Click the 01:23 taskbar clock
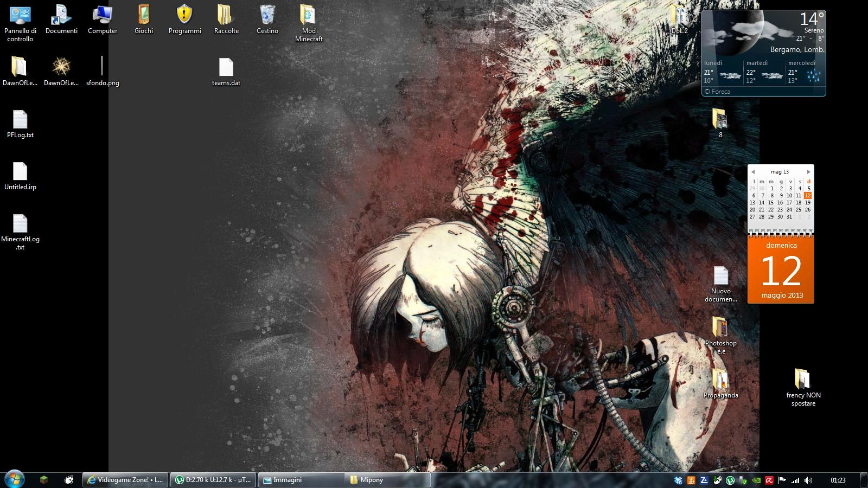The image size is (868, 488). [x=838, y=480]
